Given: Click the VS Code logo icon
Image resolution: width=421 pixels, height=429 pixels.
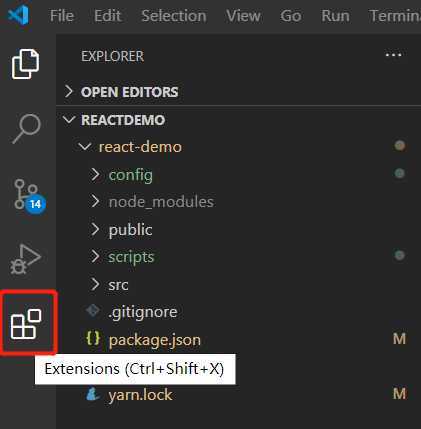Looking at the screenshot, I should 18,15.
